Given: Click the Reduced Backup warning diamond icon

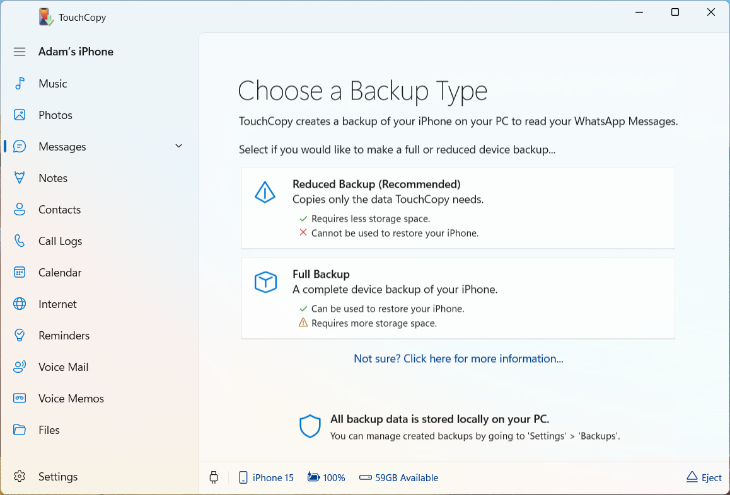Looking at the screenshot, I should tap(265, 192).
